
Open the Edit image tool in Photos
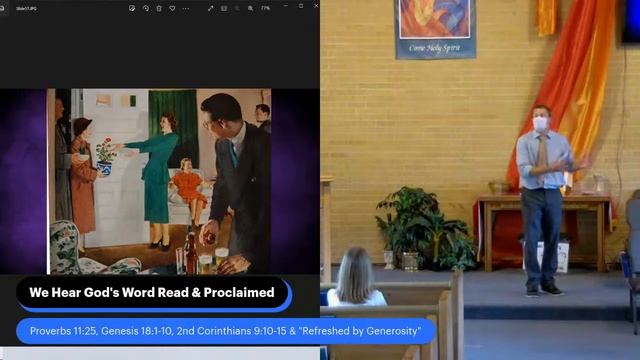[132, 8]
